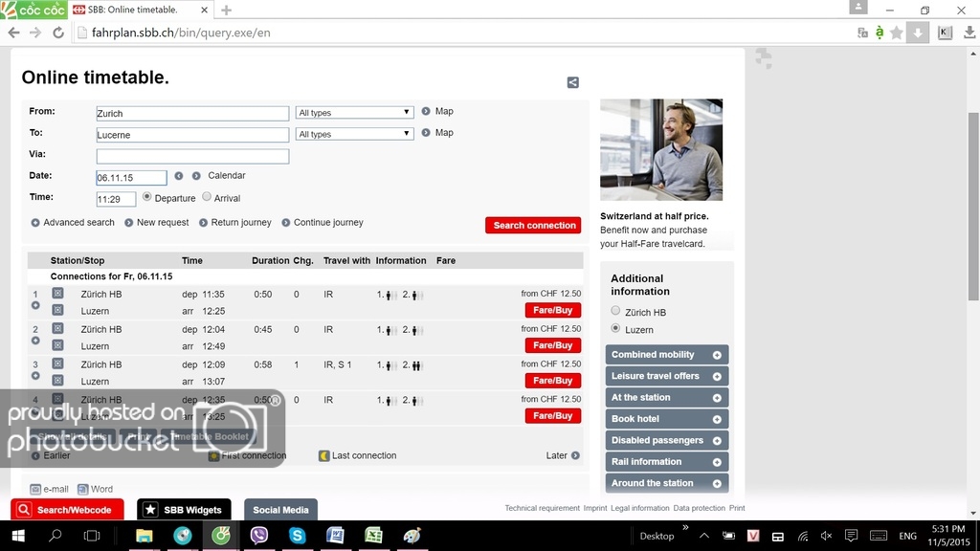Click the Return journey arrow icon
Image resolution: width=980 pixels, height=551 pixels.
tap(203, 223)
